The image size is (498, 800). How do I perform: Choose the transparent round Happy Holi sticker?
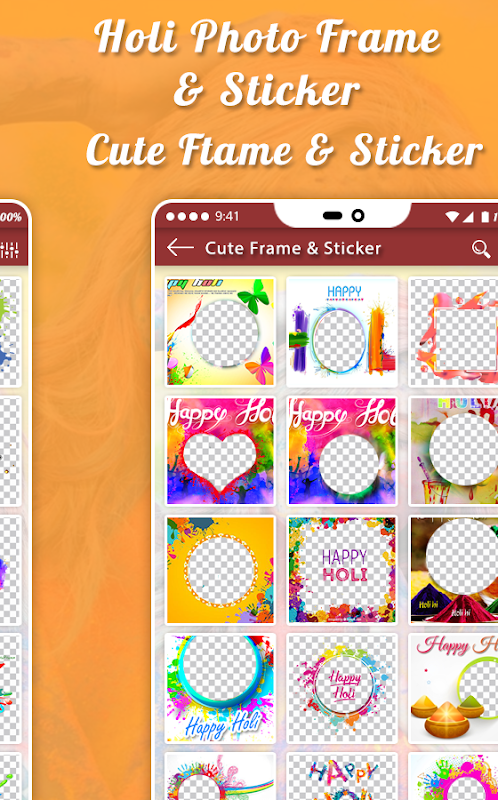(x=342, y=688)
